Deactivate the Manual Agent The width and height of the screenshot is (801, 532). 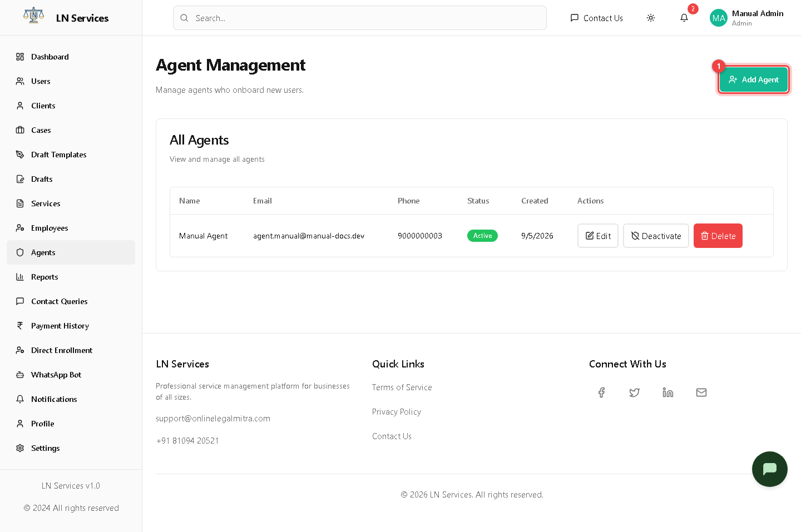[x=656, y=236]
